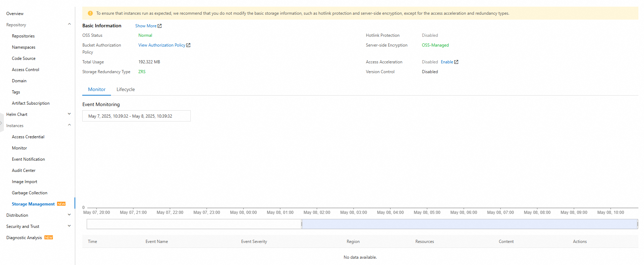Open the event monitoring date range picker

pos(136,116)
